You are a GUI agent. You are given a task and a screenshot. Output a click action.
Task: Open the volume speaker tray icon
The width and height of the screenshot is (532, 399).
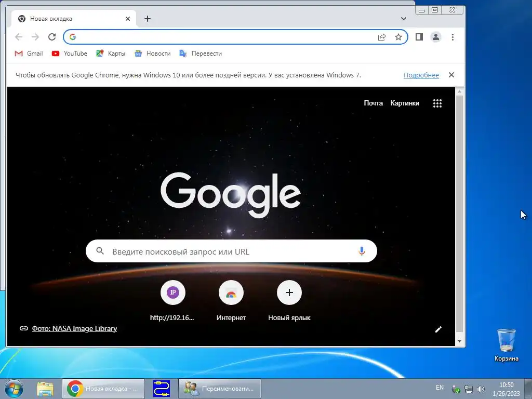click(481, 389)
